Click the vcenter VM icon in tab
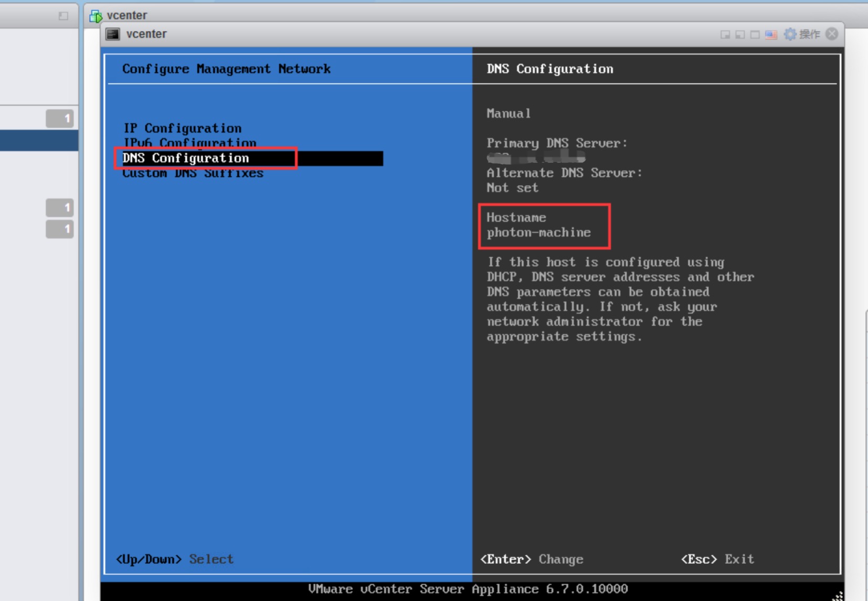The width and height of the screenshot is (868, 601). click(96, 16)
